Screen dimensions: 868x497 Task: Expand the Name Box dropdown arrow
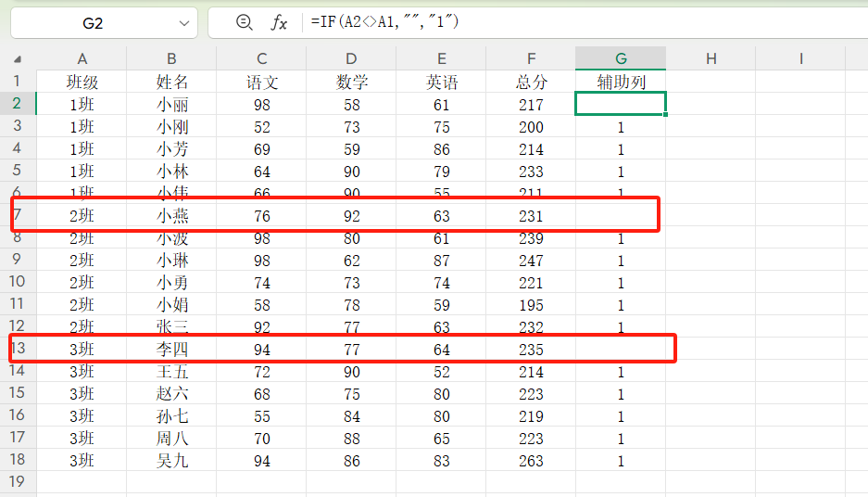[184, 23]
